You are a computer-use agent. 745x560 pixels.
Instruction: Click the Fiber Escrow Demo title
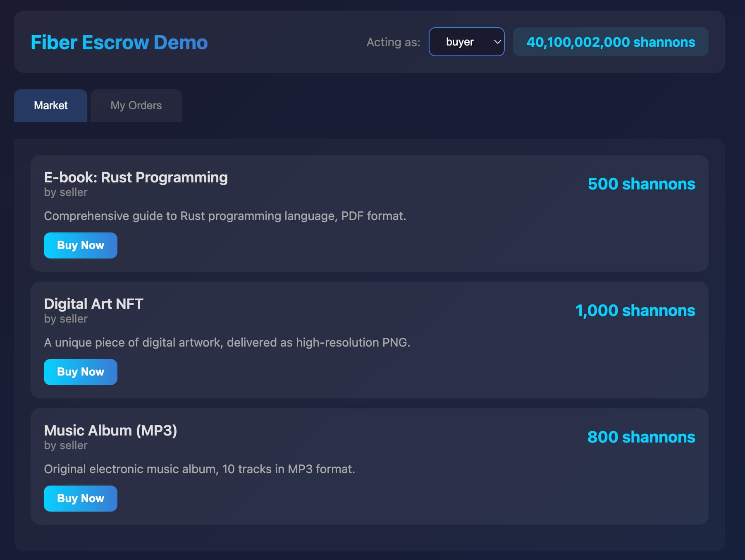click(x=119, y=42)
